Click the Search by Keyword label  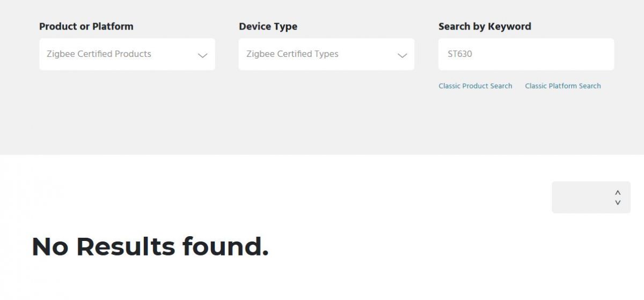point(485,26)
